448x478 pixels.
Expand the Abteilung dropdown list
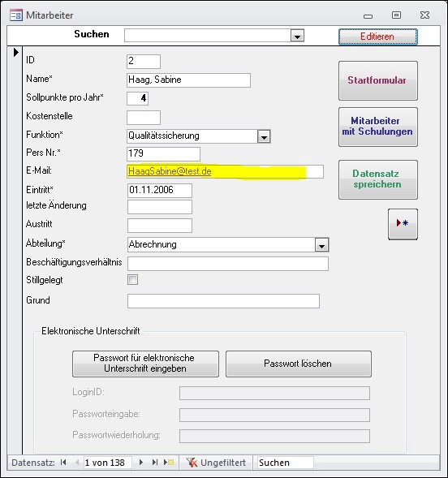[x=322, y=245]
